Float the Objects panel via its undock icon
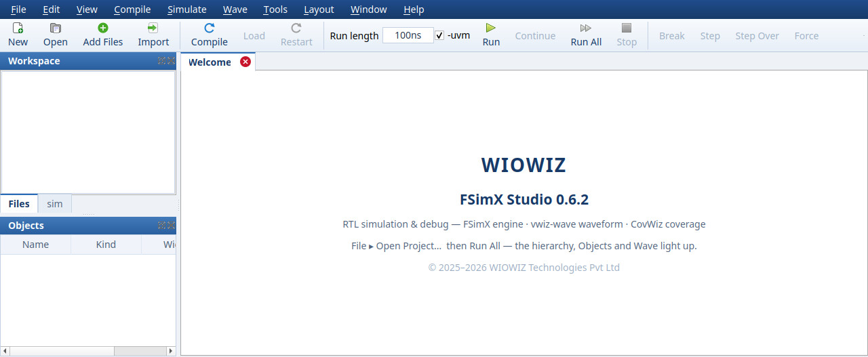Image resolution: width=868 pixels, height=357 pixels. click(x=161, y=225)
